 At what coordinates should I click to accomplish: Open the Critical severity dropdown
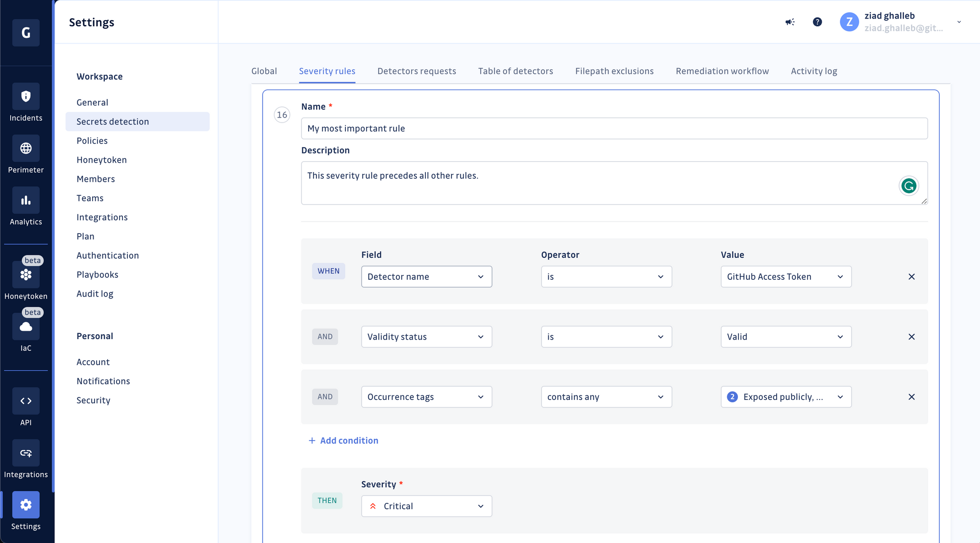pyautogui.click(x=426, y=506)
